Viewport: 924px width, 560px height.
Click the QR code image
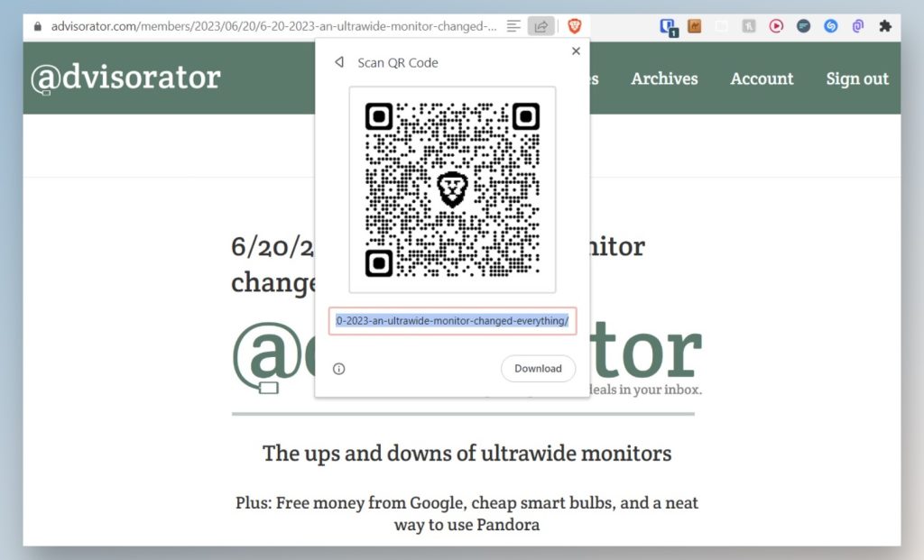452,189
